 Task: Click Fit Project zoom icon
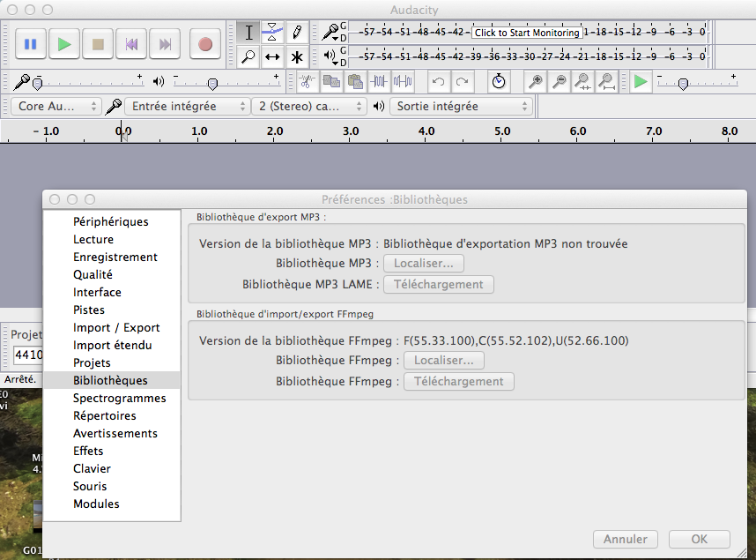607,82
